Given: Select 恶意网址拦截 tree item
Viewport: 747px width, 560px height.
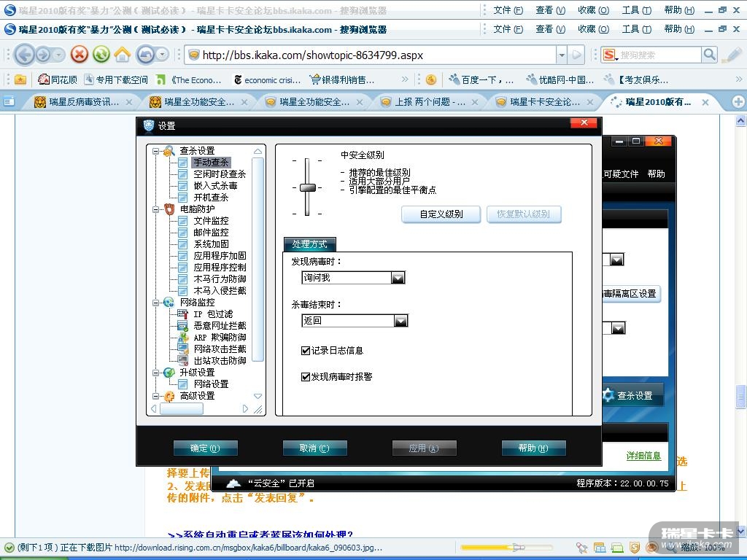Looking at the screenshot, I should [x=220, y=325].
